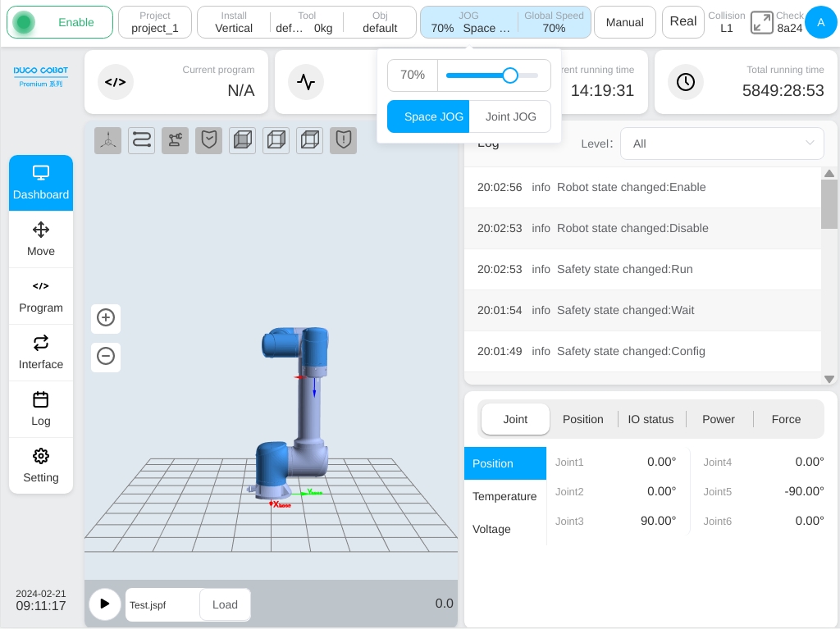This screenshot has height=629, width=840.
Task: Click the 70% JOG speed value field
Action: pyautogui.click(x=413, y=75)
